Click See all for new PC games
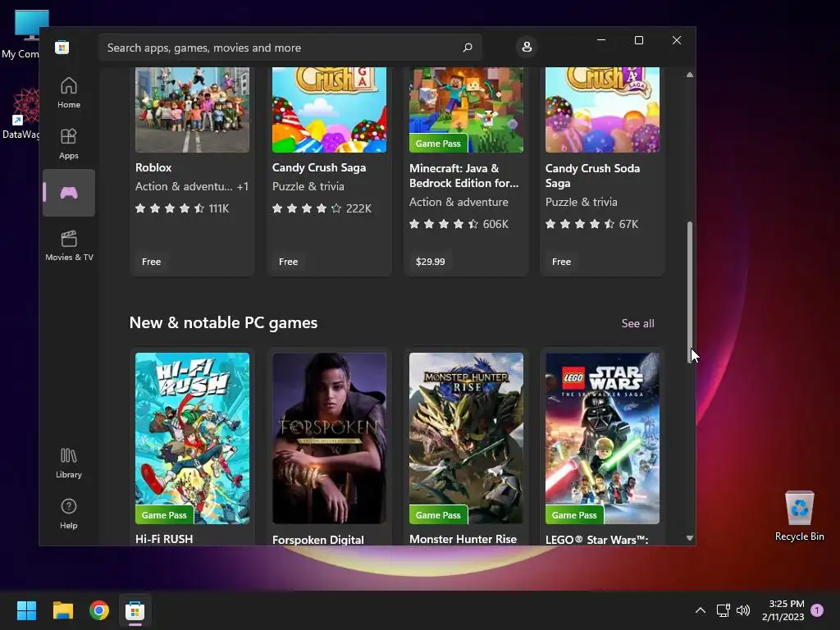 (637, 323)
